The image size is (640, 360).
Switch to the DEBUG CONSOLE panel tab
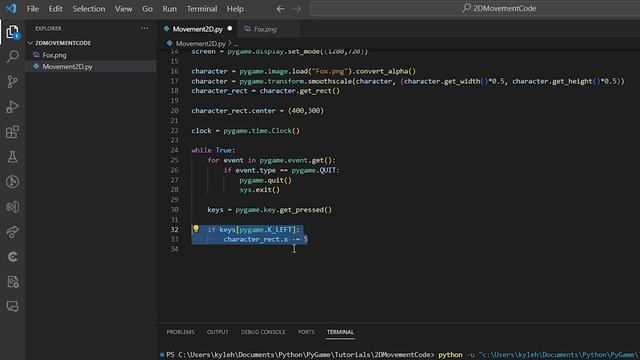click(263, 332)
